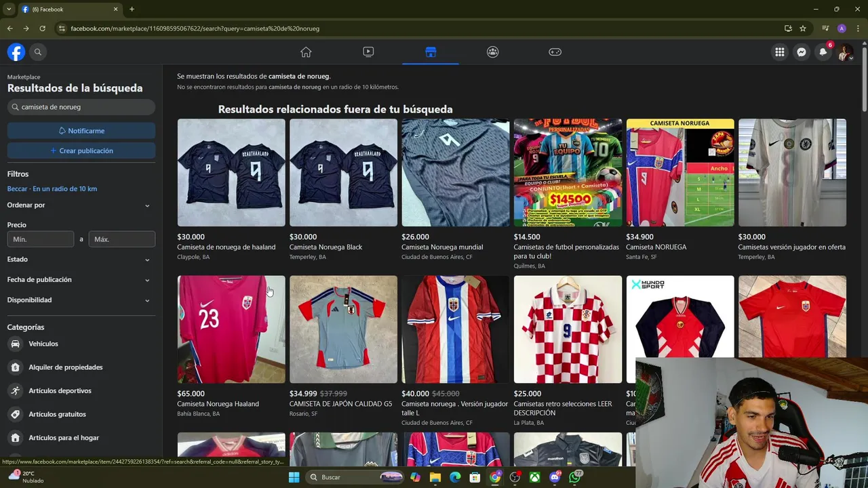Open listing Camiseta Noruega Black
The image size is (868, 488).
(x=343, y=190)
